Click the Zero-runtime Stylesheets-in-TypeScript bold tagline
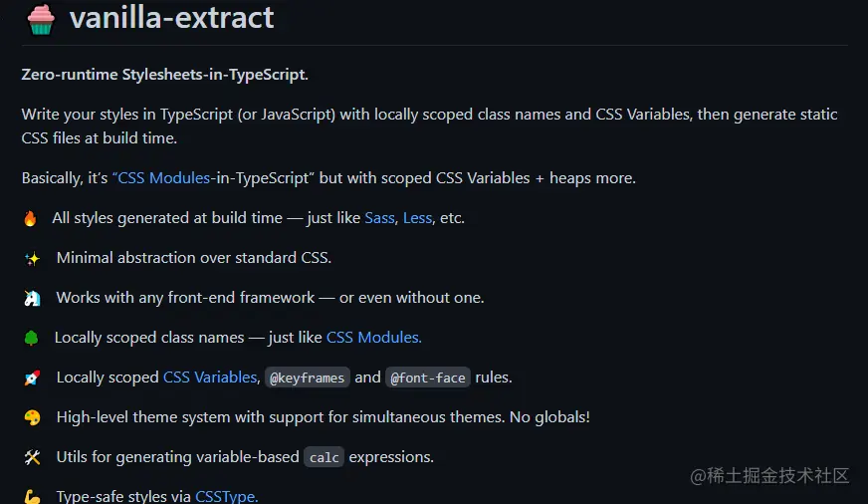Viewport: 868px width, 504px height. click(164, 75)
